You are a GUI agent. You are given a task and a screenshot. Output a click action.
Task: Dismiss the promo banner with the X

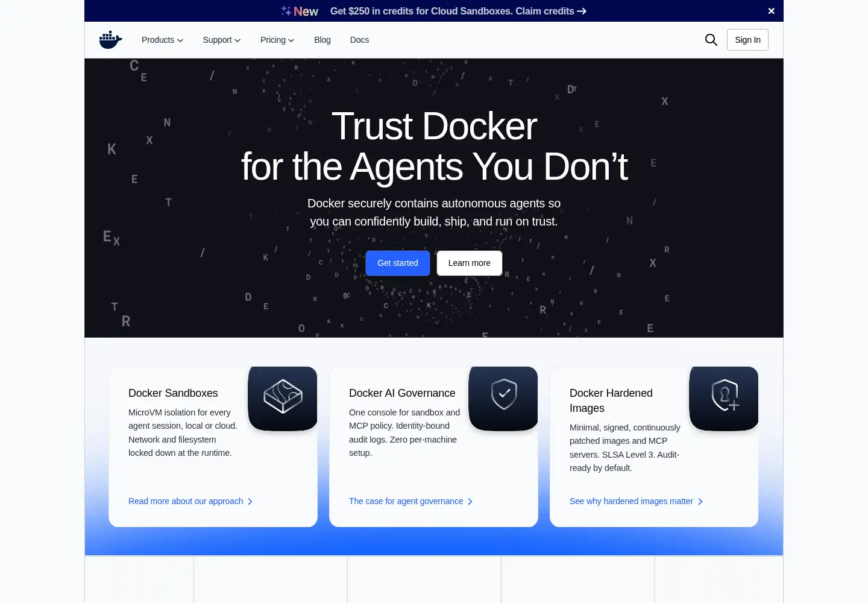coord(771,11)
